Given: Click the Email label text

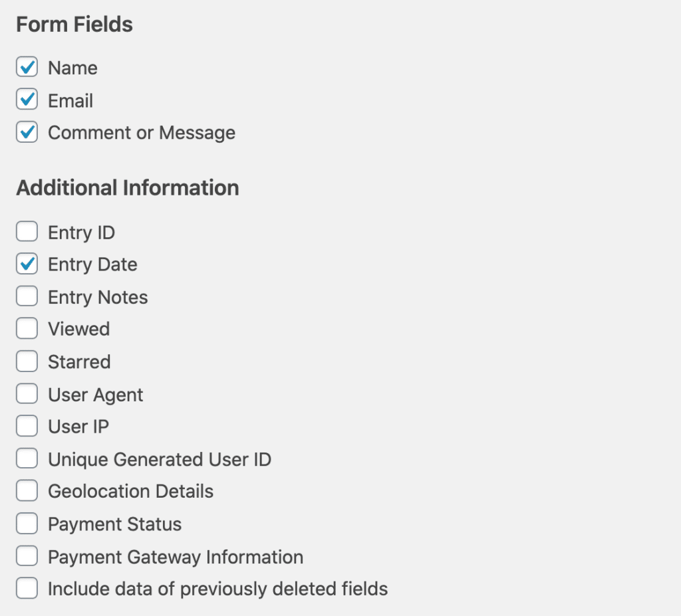Looking at the screenshot, I should point(70,100).
